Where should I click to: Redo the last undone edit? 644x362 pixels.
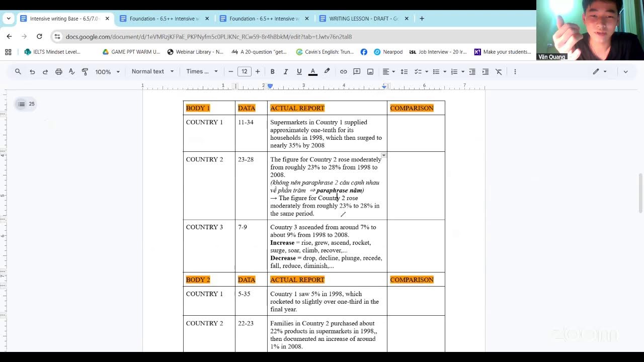[x=45, y=72]
